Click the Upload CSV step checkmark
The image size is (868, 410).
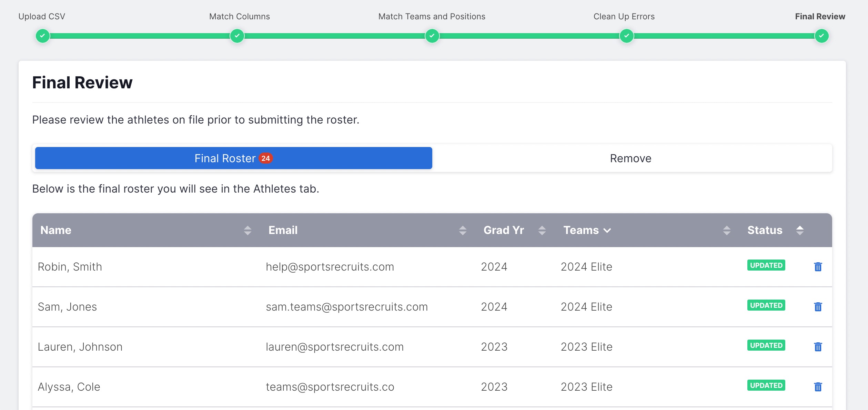43,36
